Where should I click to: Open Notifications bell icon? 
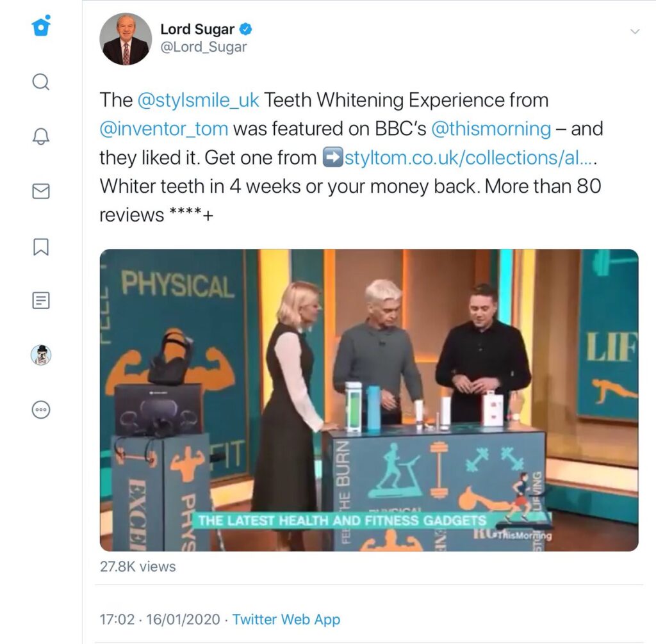[x=41, y=136]
